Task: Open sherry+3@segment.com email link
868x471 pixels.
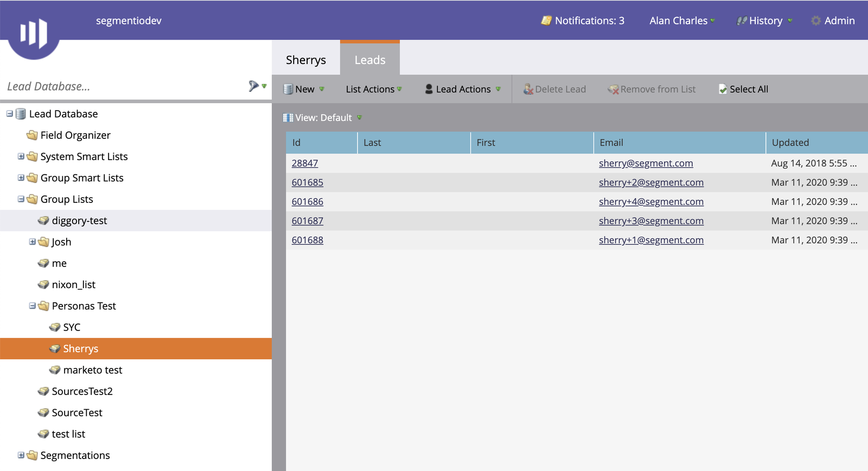Action: coord(651,221)
